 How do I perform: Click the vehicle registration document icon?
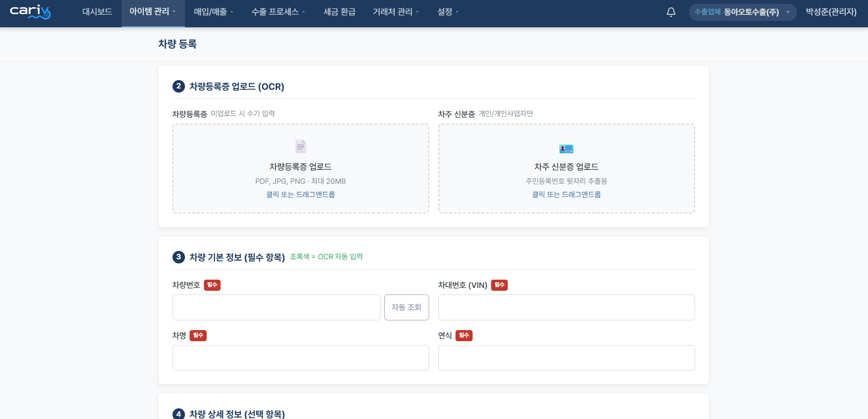point(301,146)
